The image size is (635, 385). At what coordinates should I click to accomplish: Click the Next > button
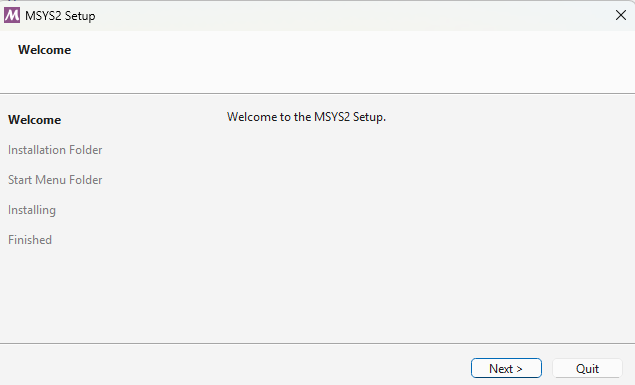pos(506,368)
